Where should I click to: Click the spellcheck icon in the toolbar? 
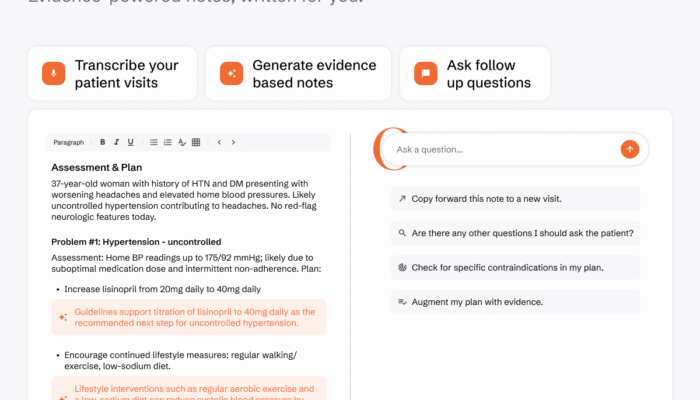pyautogui.click(x=182, y=142)
